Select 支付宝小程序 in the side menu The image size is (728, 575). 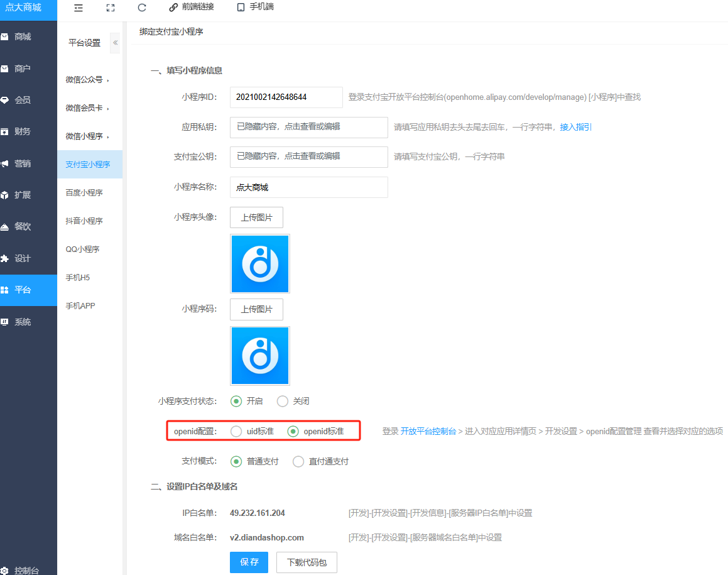coord(90,165)
